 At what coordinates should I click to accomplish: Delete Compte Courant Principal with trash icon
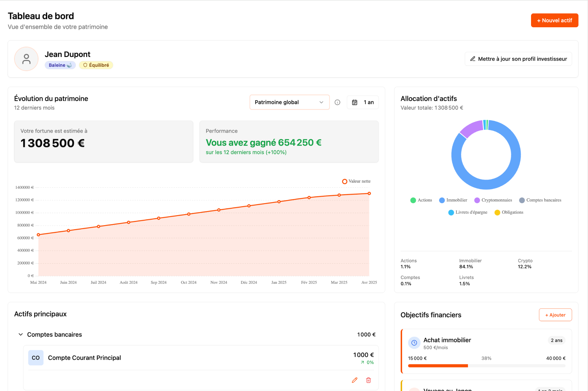pos(368,380)
